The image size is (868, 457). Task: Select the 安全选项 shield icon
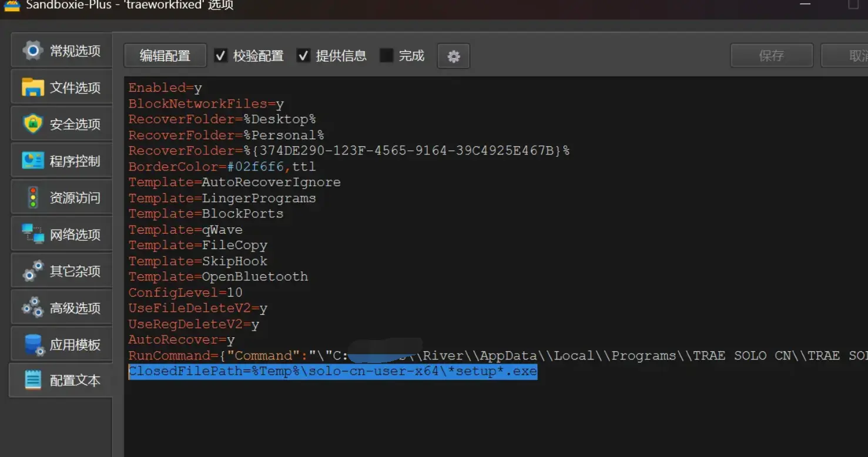click(x=33, y=124)
